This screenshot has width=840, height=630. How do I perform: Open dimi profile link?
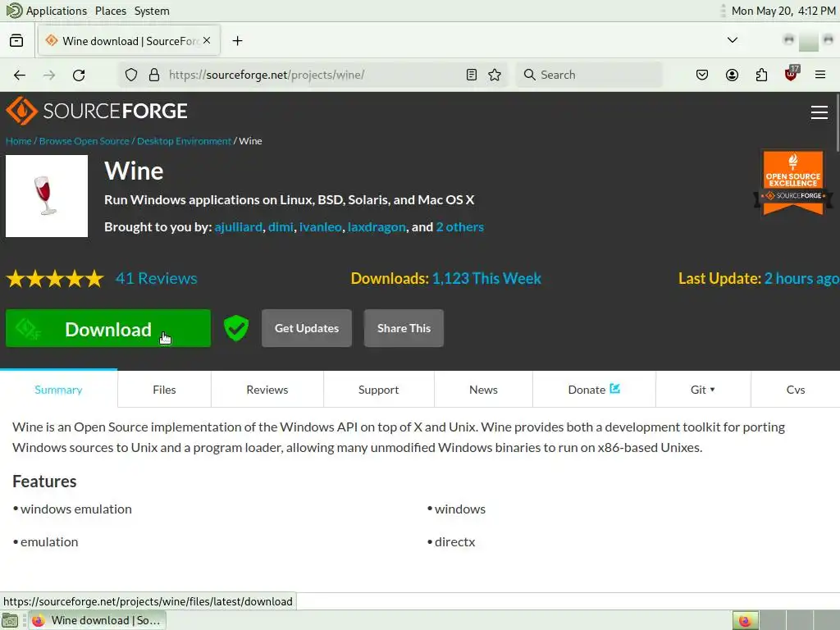click(281, 227)
